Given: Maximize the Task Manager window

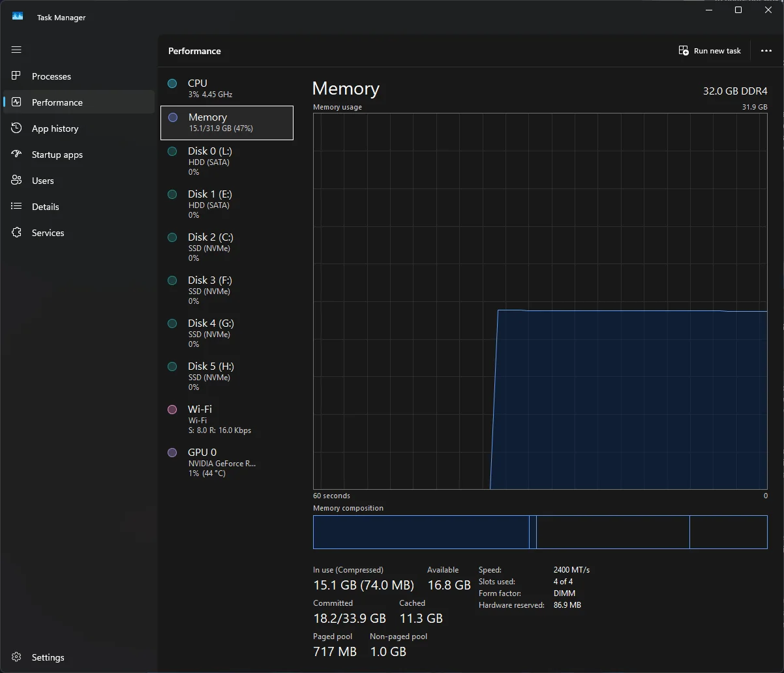Looking at the screenshot, I should tap(738, 10).
